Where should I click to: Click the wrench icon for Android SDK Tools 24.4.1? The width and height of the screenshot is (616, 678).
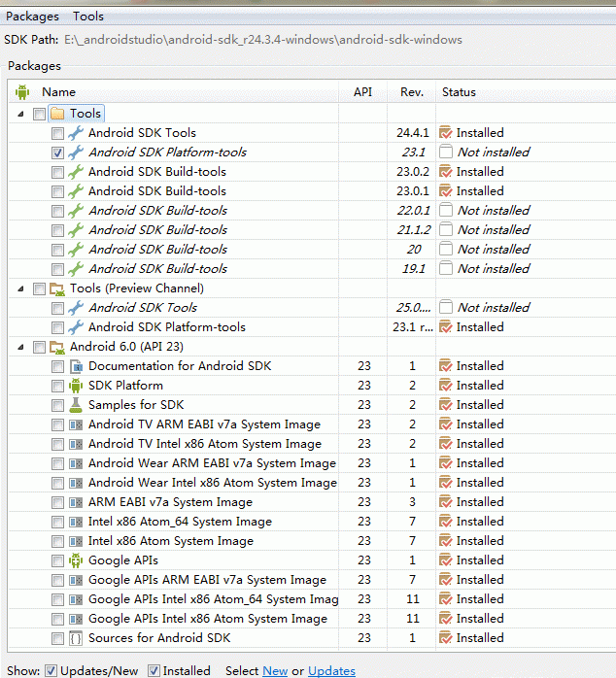76,133
